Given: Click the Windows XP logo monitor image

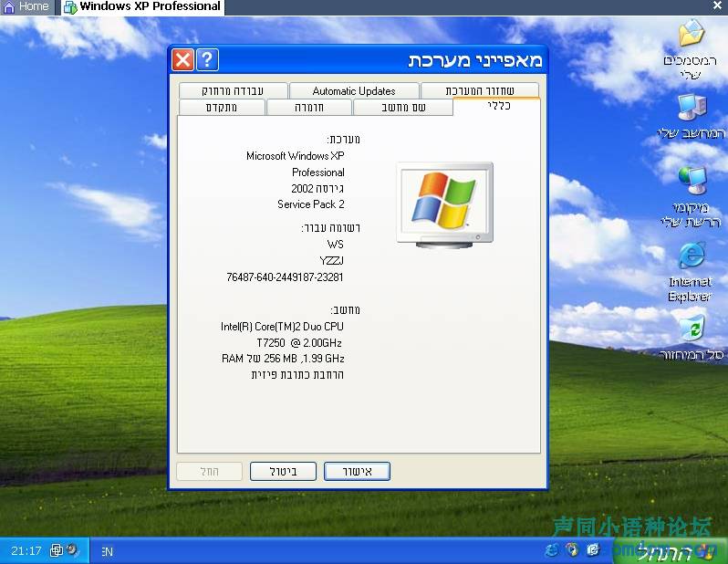Looking at the screenshot, I should coord(445,204).
